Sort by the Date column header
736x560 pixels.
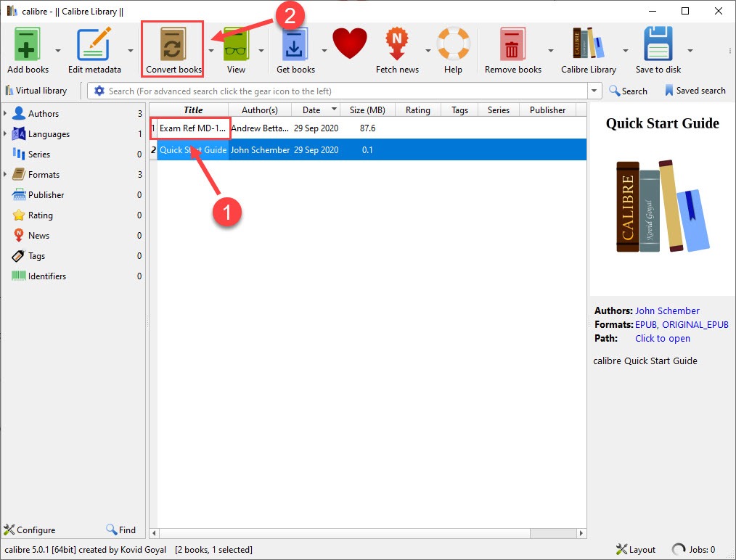click(316, 110)
